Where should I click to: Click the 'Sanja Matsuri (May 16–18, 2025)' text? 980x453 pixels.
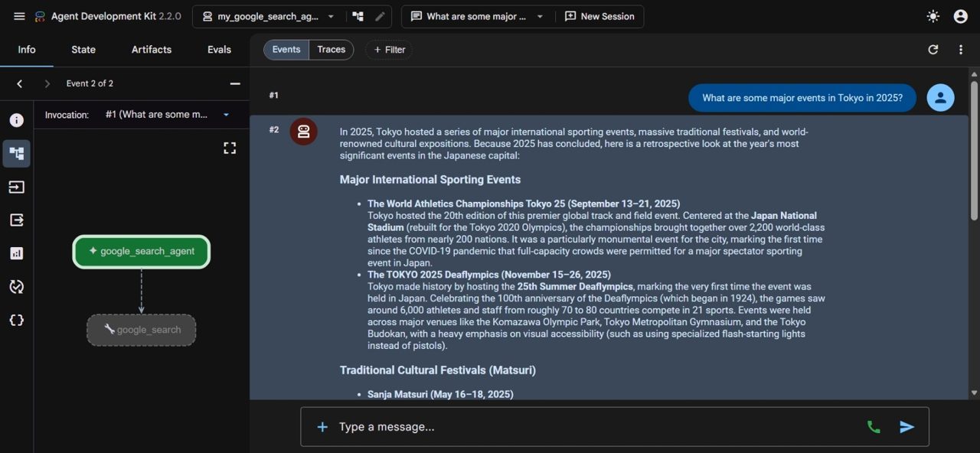coord(440,394)
